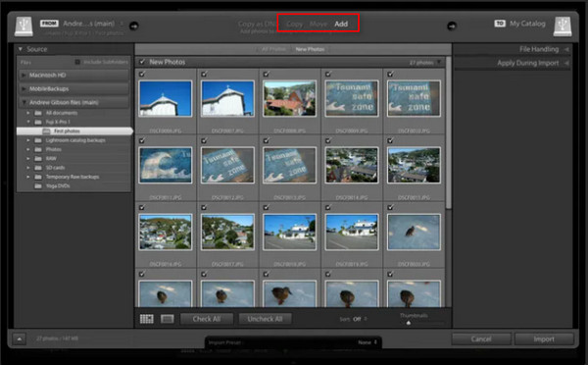Expand the RAW folder arrow

[28, 159]
